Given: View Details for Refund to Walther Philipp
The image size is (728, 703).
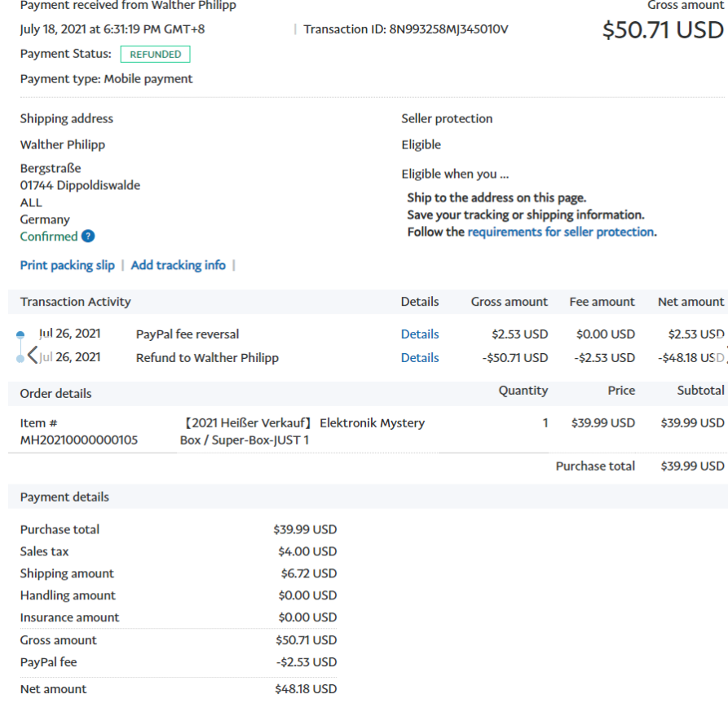Looking at the screenshot, I should click(419, 358).
